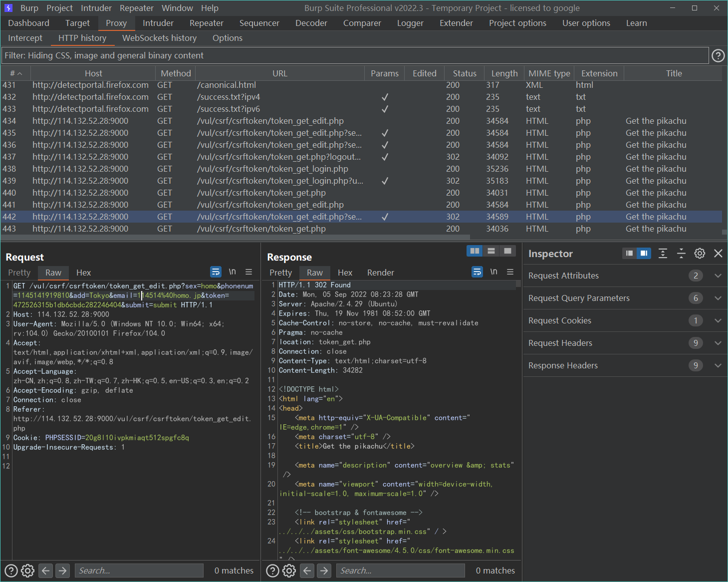Open Response search settings gear

[x=289, y=571]
